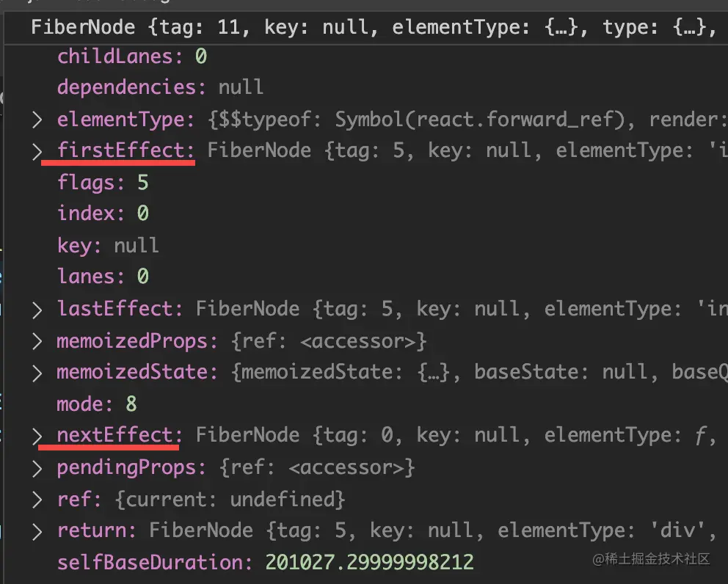Expand the memoizedProps object

(37, 342)
